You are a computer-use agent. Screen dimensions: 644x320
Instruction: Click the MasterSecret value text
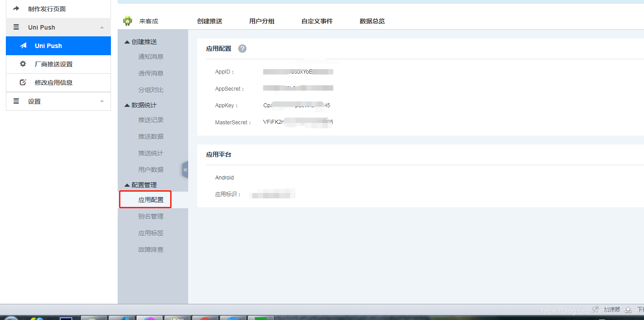point(298,122)
